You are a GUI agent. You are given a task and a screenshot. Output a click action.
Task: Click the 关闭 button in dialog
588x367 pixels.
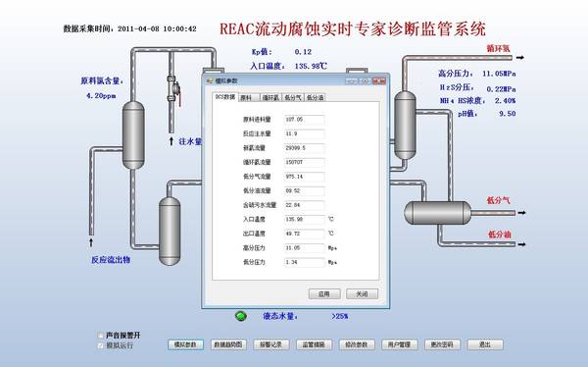362,293
